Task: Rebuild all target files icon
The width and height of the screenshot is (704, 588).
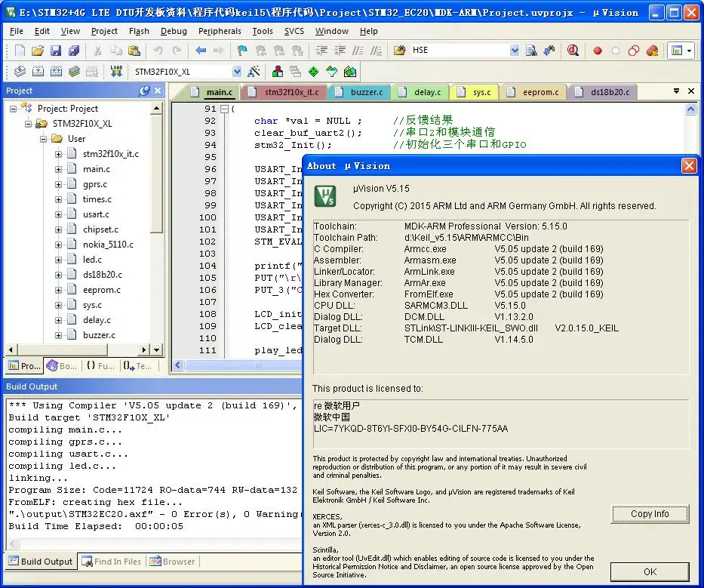Action: pos(56,72)
